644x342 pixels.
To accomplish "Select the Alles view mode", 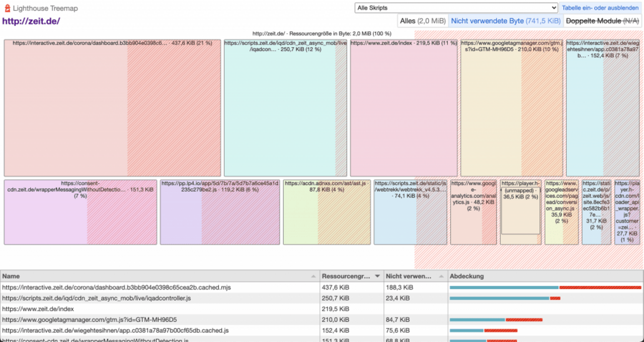I will [x=422, y=21].
